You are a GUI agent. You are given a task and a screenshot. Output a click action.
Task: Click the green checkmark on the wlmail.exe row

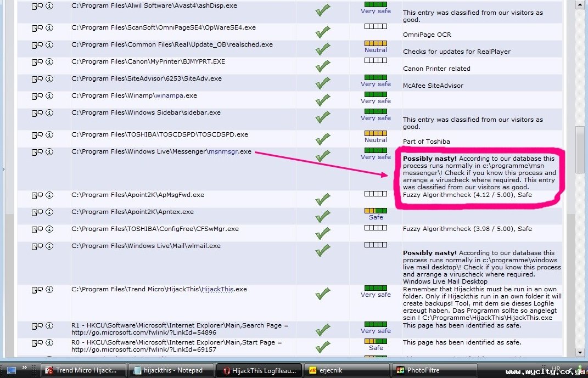coord(322,250)
